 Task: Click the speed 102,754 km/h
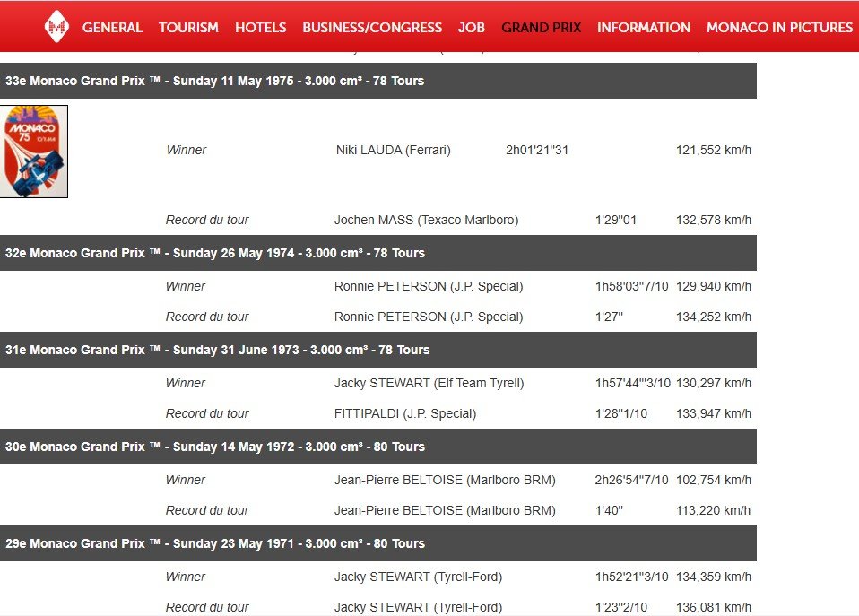click(713, 480)
